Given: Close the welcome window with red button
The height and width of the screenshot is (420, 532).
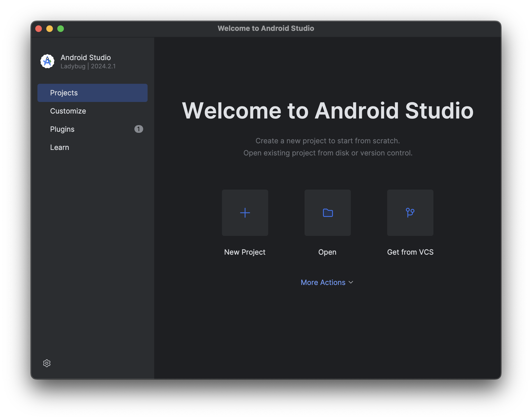Looking at the screenshot, I should coord(39,29).
